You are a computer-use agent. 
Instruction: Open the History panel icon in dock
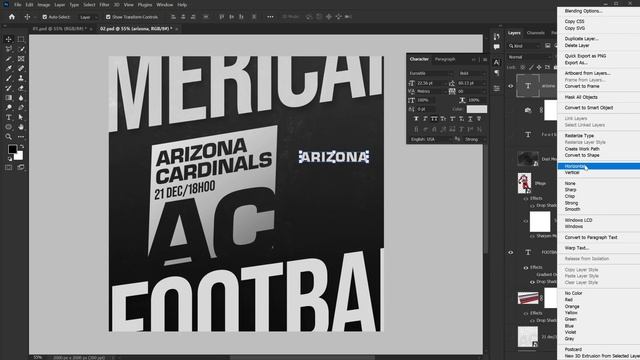(496, 36)
